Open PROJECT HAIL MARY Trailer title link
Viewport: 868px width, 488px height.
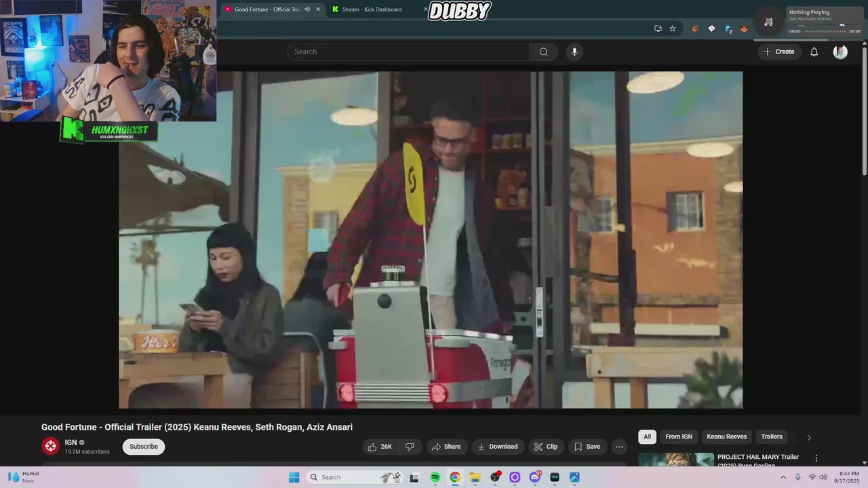(758, 460)
